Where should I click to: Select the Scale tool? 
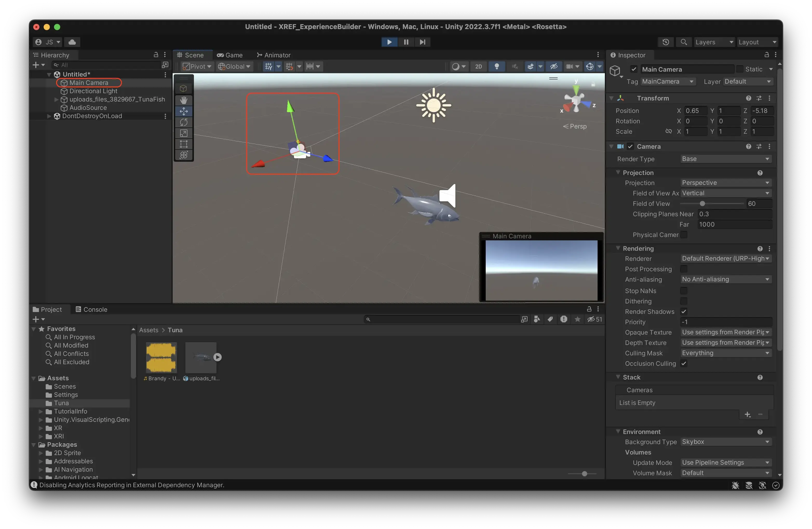click(184, 133)
